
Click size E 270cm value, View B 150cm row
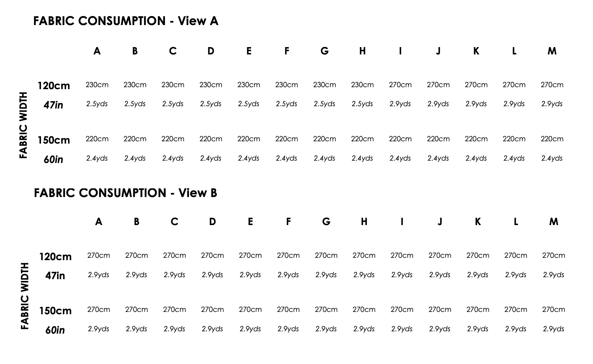250,310
